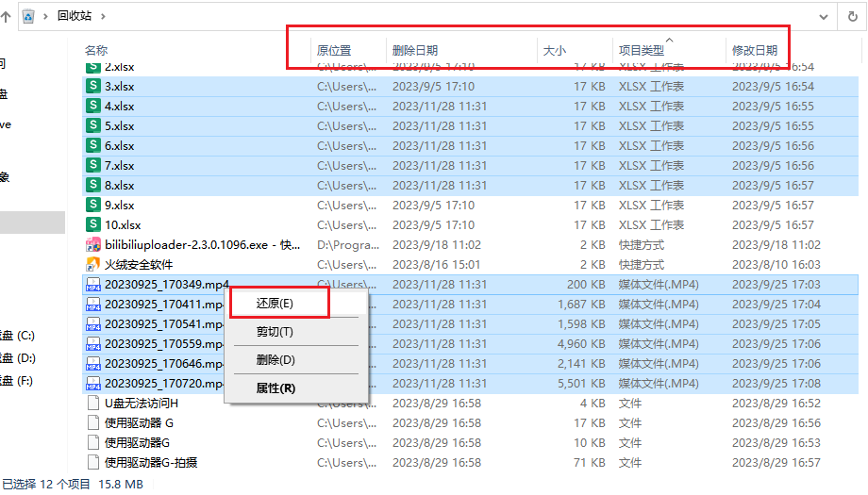Click the 20230925_170559 MP4 icon
The width and height of the screenshot is (868, 495).
tap(93, 344)
